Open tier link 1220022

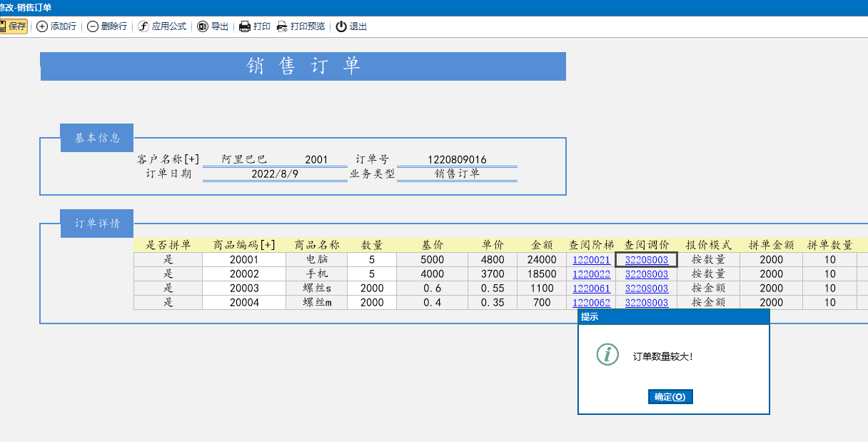pos(591,274)
